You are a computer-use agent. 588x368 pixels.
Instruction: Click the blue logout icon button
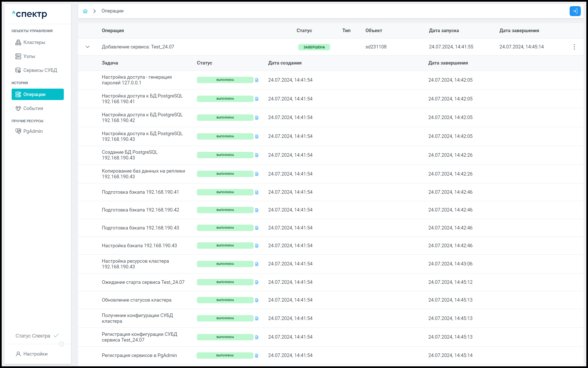[575, 11]
